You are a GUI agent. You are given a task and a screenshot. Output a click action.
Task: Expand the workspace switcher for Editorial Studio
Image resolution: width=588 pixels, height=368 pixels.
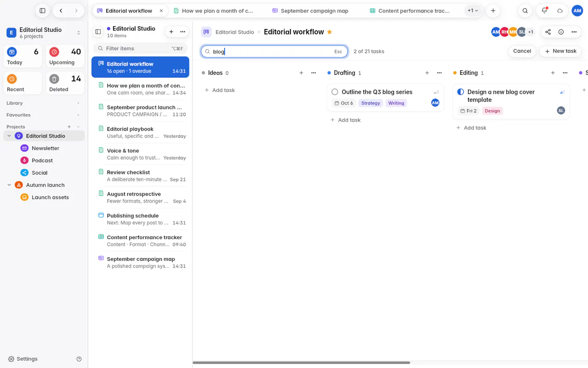coord(79,33)
